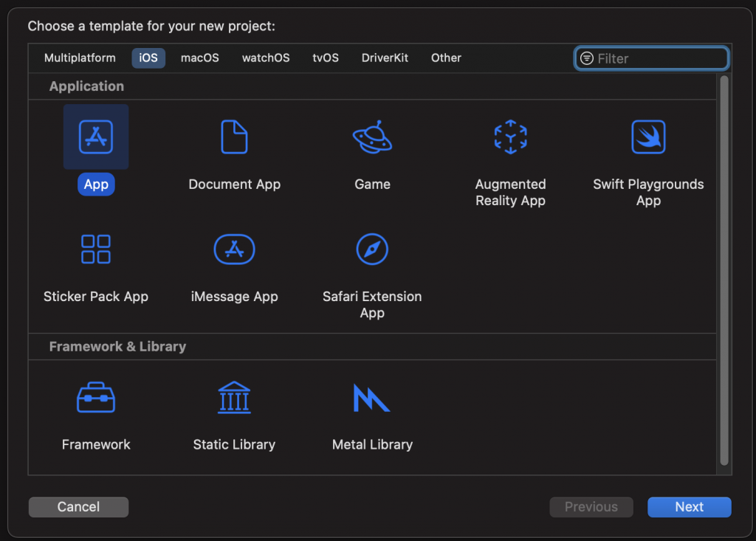Select the Static Library icon
756x541 pixels.
(234, 398)
